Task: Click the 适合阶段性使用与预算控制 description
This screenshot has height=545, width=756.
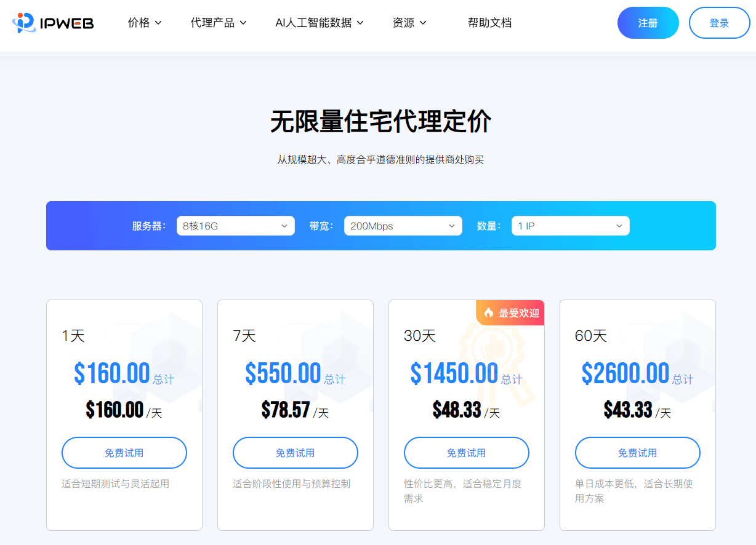Action: (x=292, y=484)
